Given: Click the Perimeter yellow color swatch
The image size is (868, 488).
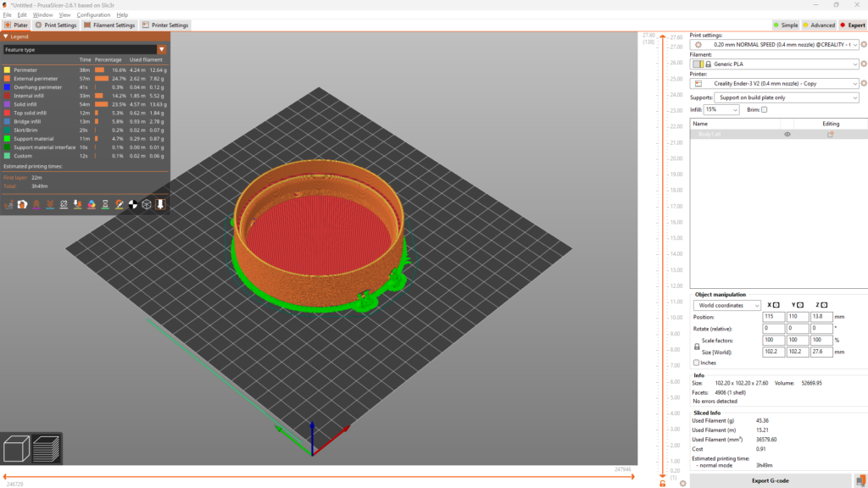Looking at the screenshot, I should (7, 70).
